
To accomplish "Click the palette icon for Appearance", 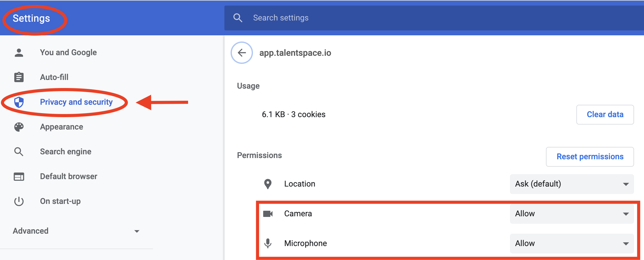I will pos(19,127).
